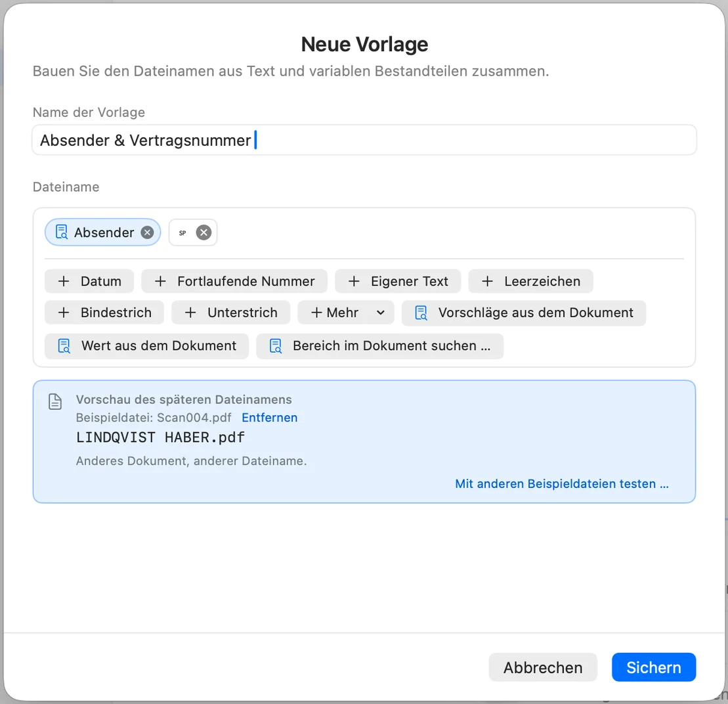Select the Absender token chip
The width and height of the screenshot is (728, 704).
pos(102,232)
